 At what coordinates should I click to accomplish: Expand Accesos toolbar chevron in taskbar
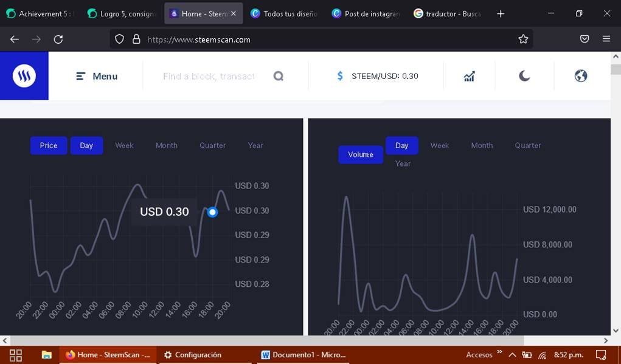click(499, 352)
